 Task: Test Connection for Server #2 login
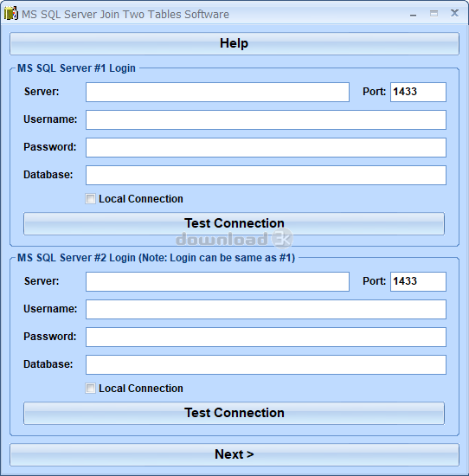coord(234,413)
